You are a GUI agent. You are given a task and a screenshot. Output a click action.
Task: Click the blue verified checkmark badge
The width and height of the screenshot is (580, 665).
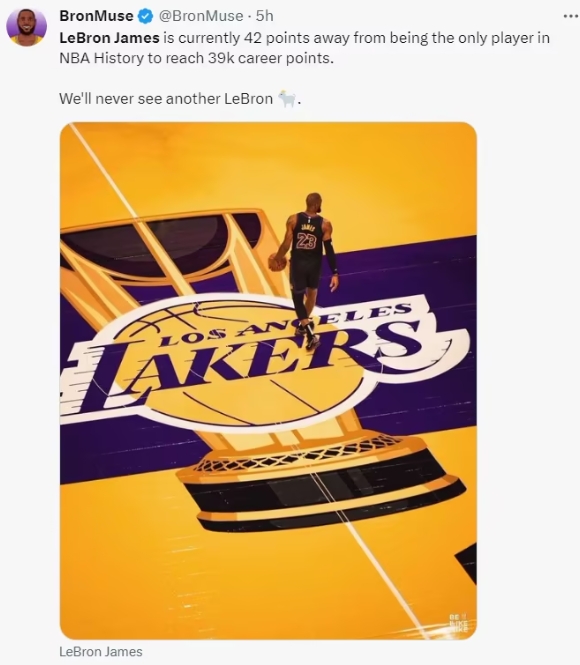coord(146,16)
